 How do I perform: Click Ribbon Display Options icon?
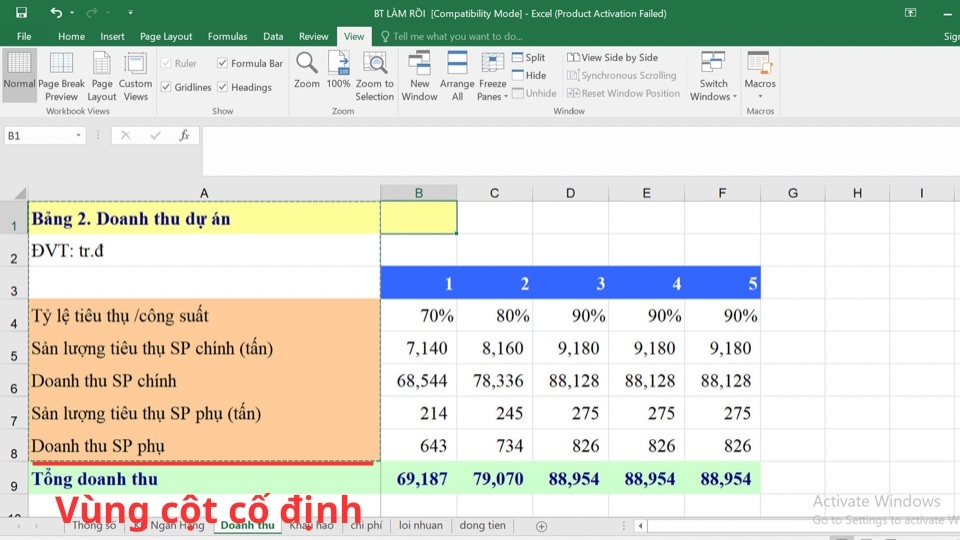pos(910,12)
